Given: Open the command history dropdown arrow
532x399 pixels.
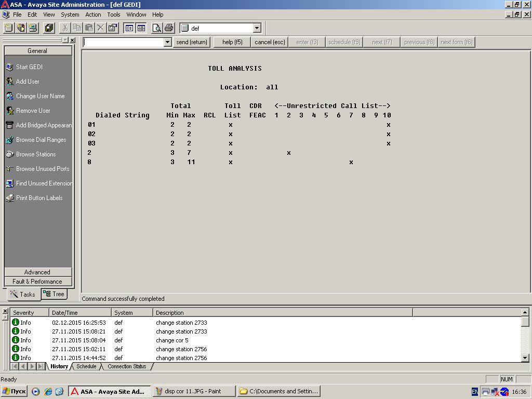Looking at the screenshot, I should pyautogui.click(x=167, y=42).
